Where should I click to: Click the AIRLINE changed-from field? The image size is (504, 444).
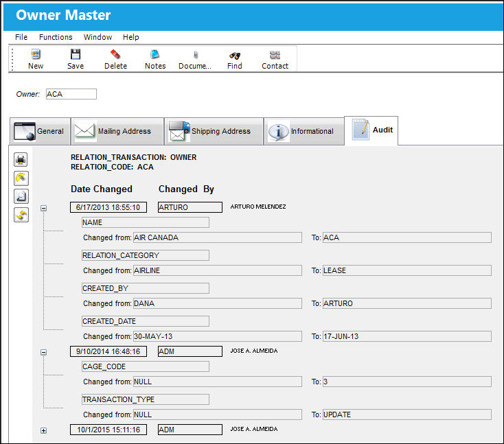click(x=217, y=270)
